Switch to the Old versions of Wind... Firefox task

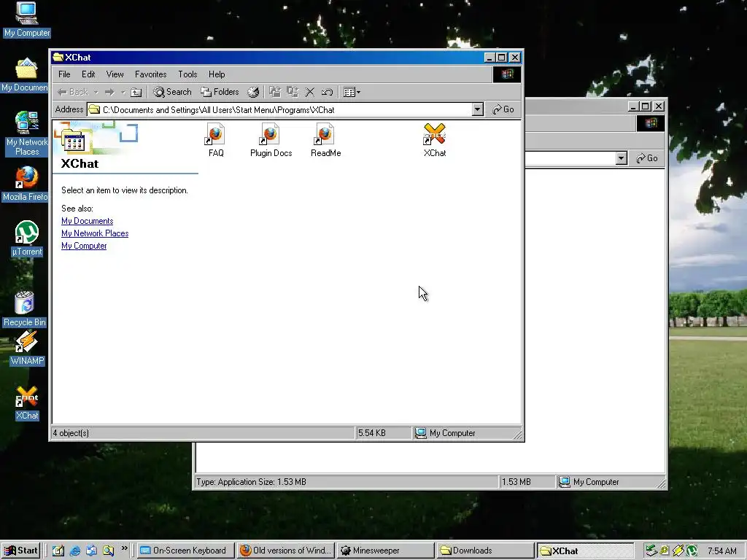coord(285,551)
